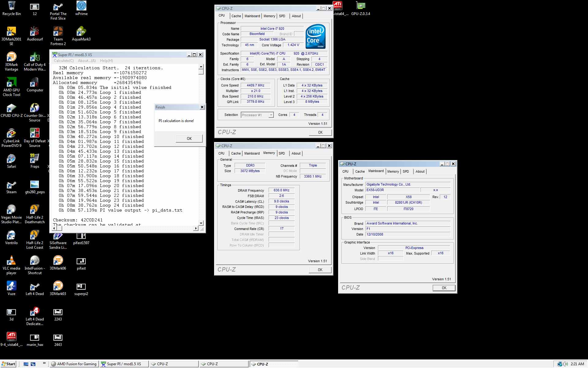Screen dimensions: 588x368
Task: Open superpi2 desktop icon
Action: coord(81,288)
